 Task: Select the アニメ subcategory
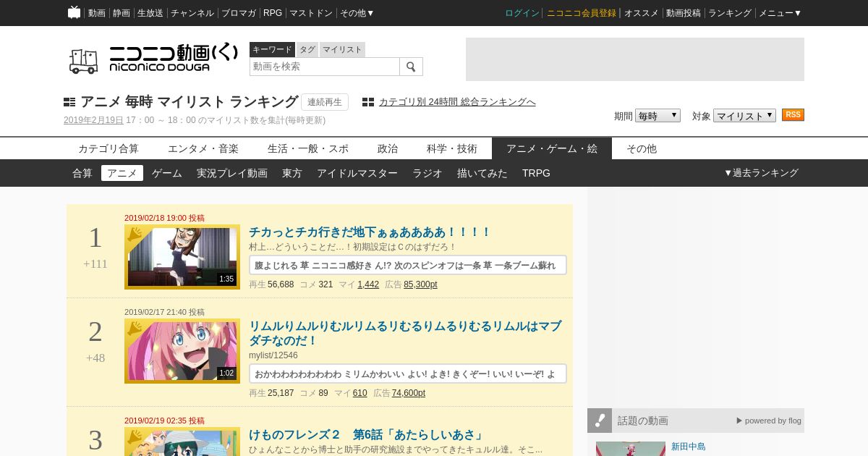pyautogui.click(x=122, y=173)
